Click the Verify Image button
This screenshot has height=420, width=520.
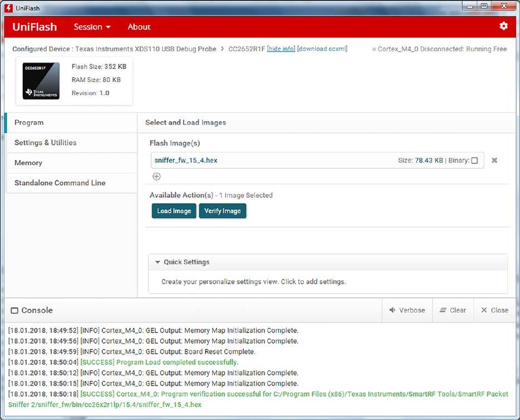click(223, 211)
